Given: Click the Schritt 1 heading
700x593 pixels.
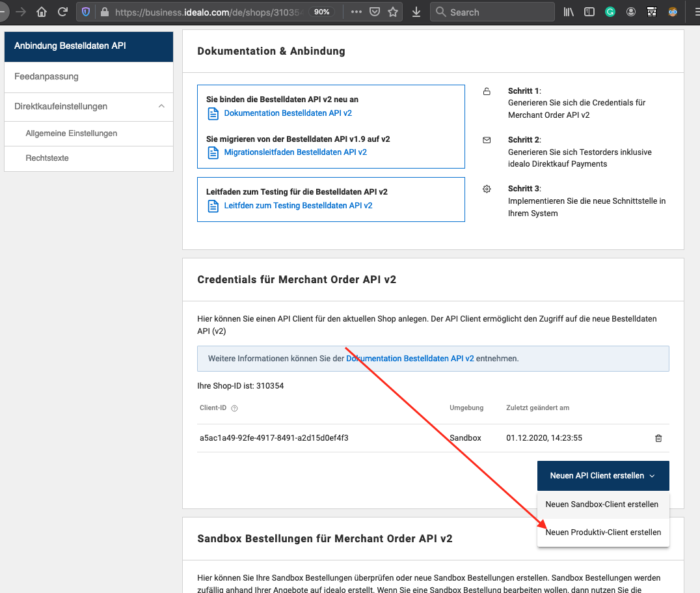Looking at the screenshot, I should [524, 91].
